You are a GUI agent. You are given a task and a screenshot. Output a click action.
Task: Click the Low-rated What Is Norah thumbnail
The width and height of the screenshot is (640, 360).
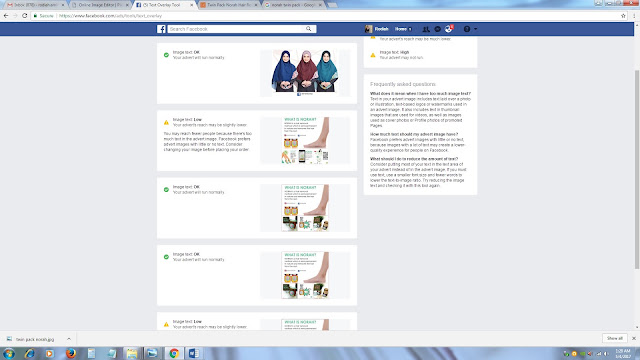305,140
